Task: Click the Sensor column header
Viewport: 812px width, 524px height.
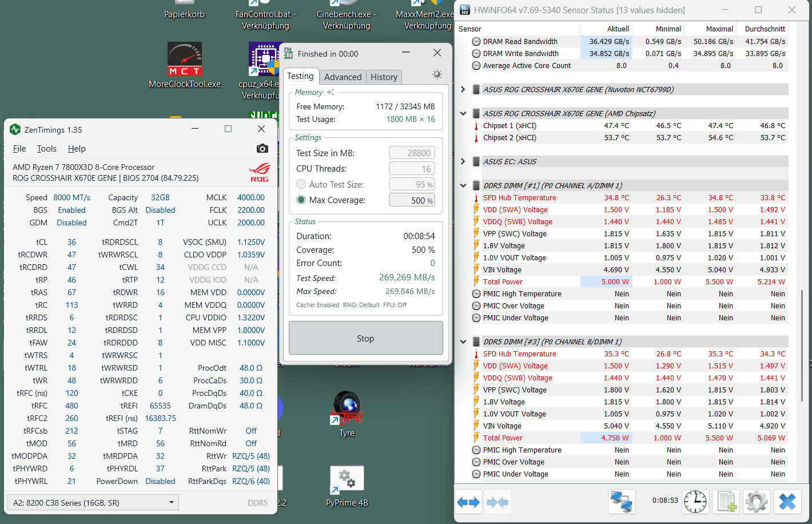Action: point(518,29)
